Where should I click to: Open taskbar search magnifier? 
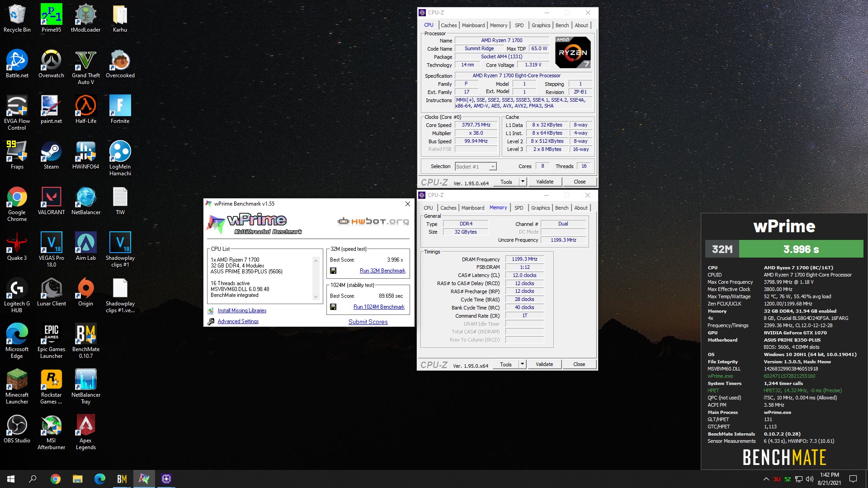(33, 479)
